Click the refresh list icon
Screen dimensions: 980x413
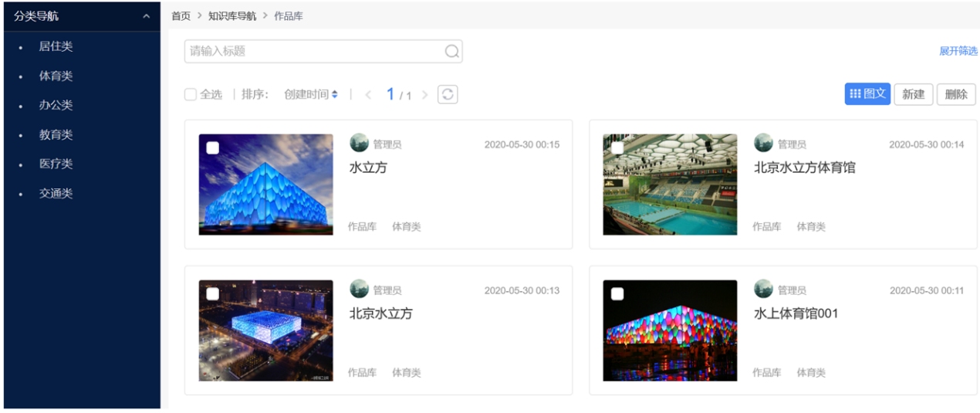tap(448, 94)
